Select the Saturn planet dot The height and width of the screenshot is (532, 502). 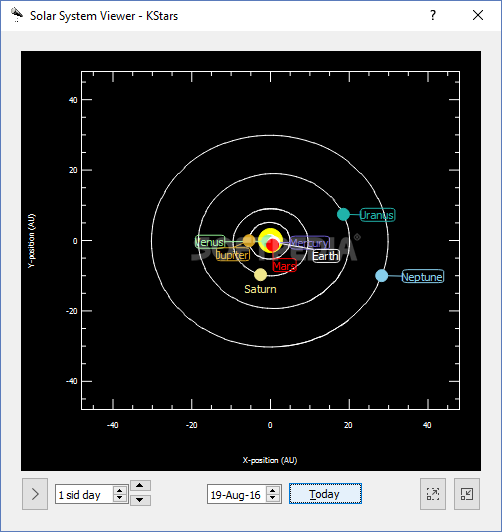(x=260, y=275)
